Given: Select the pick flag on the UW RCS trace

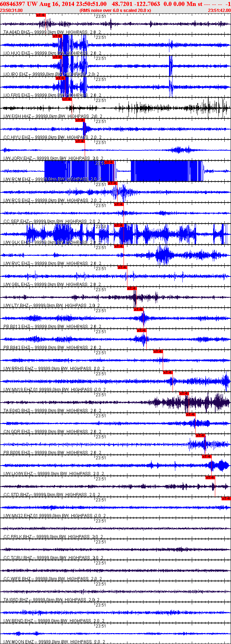Looking at the screenshot, I should click(112, 183).
